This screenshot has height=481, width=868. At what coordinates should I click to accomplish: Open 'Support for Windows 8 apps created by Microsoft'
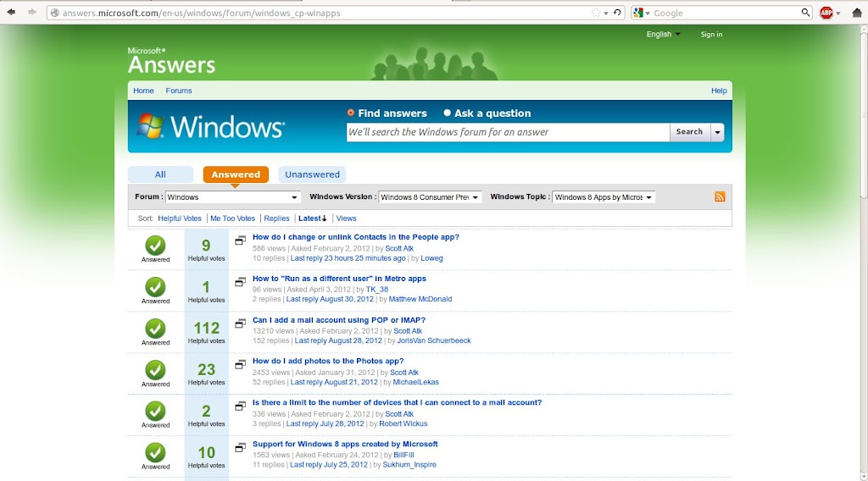click(345, 444)
